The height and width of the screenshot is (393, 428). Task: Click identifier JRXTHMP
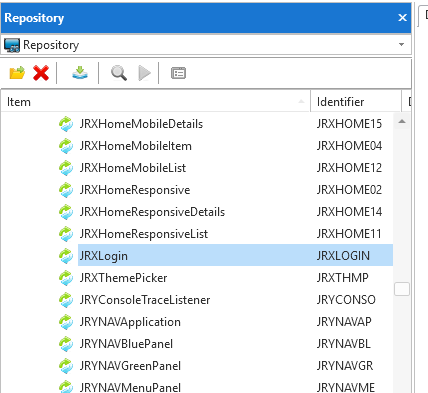coord(342,278)
